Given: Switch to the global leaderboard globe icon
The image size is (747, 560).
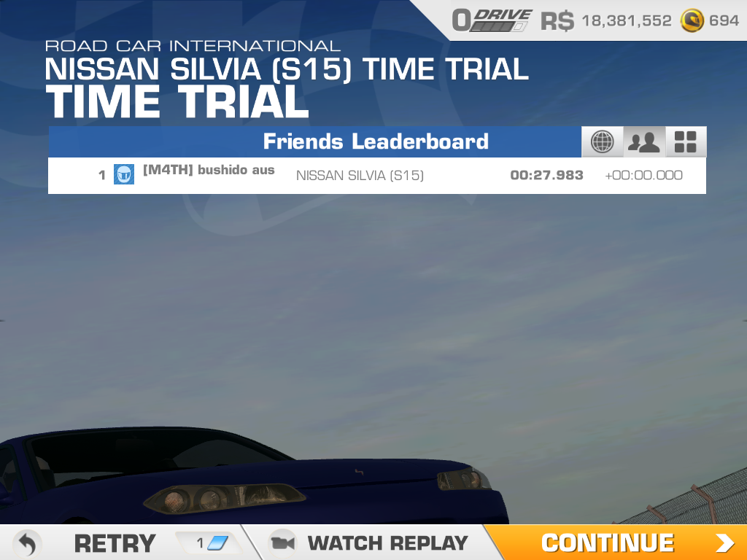Looking at the screenshot, I should pyautogui.click(x=602, y=141).
